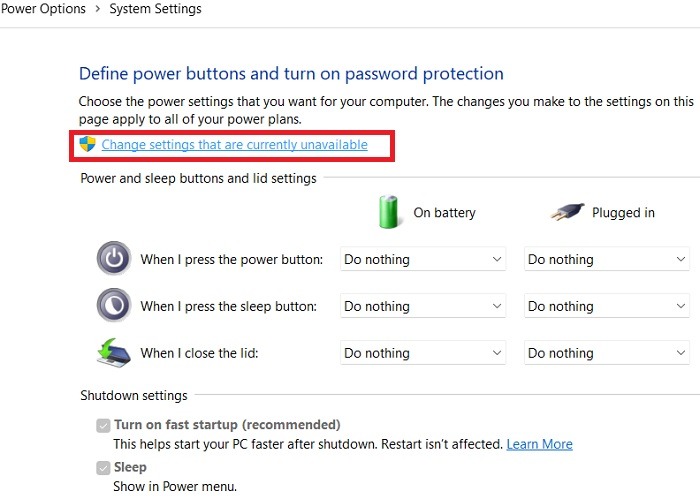Click the green battery icon

(x=388, y=212)
